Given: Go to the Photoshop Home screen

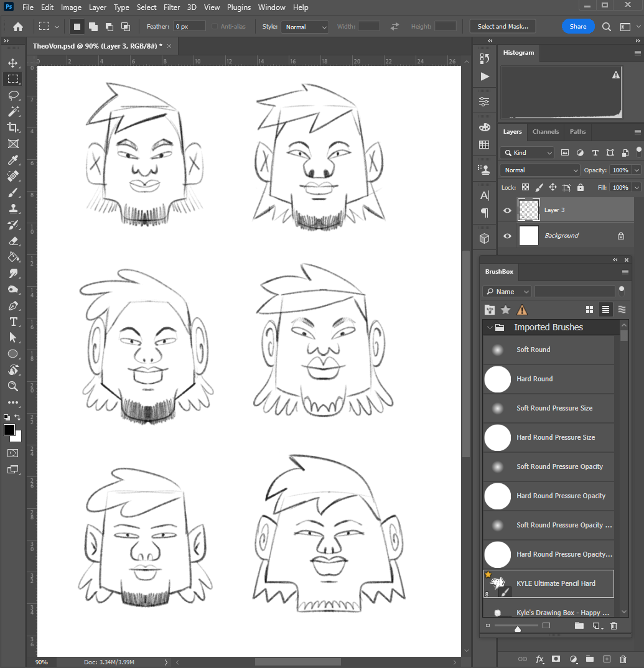Looking at the screenshot, I should [18, 27].
